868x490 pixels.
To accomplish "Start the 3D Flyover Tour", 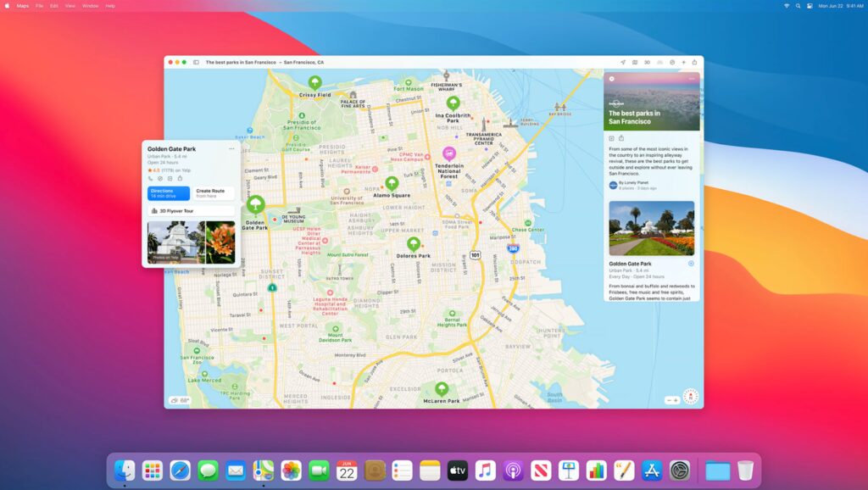I will 190,211.
